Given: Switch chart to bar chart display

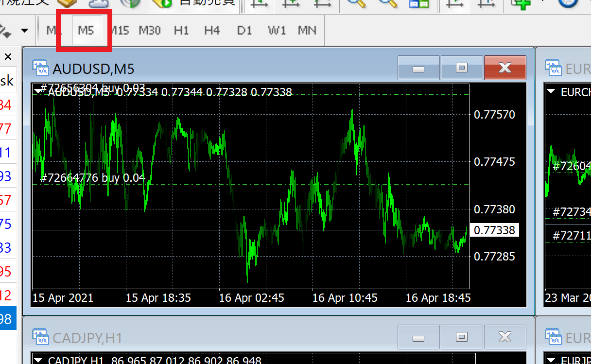Looking at the screenshot, I should tap(261, 3).
